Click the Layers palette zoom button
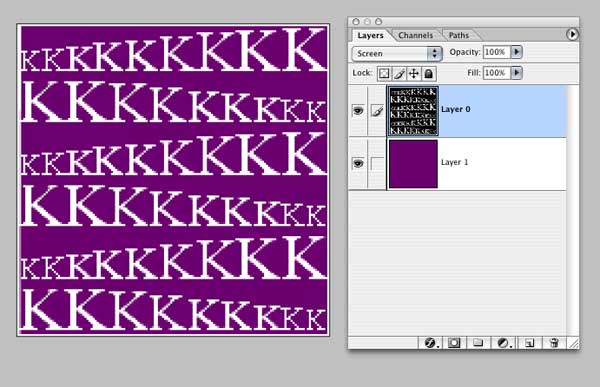 [x=378, y=21]
